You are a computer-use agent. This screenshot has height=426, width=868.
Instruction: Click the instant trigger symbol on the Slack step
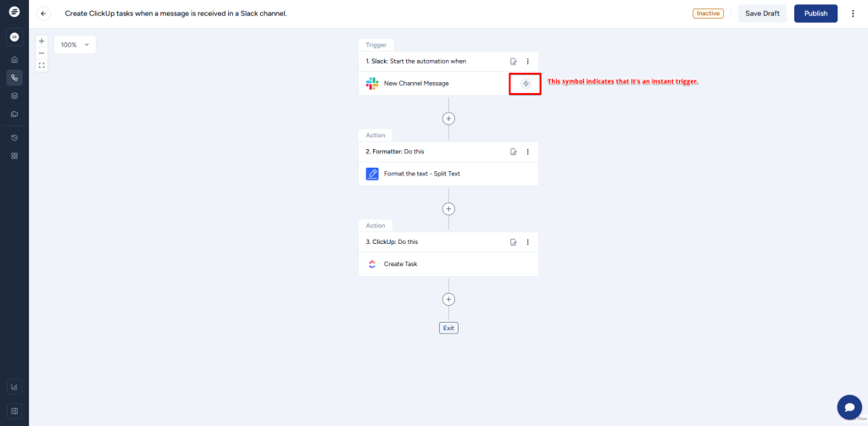coord(526,83)
